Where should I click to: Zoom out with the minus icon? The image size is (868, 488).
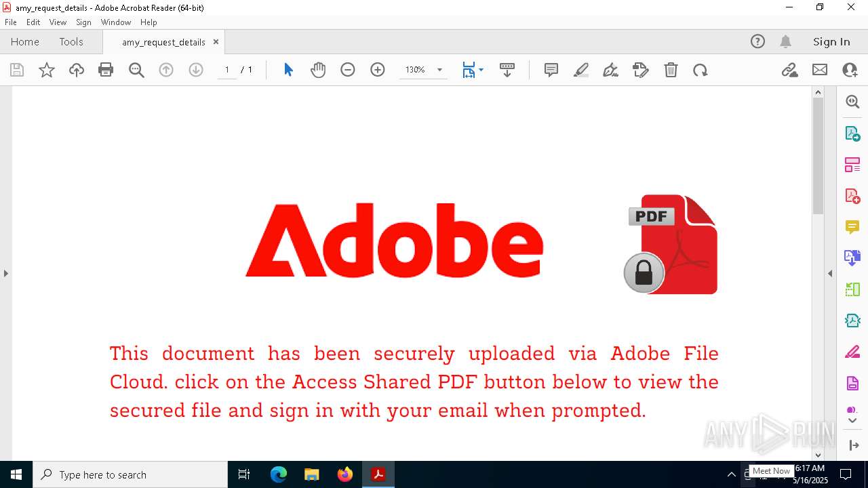[x=348, y=70]
